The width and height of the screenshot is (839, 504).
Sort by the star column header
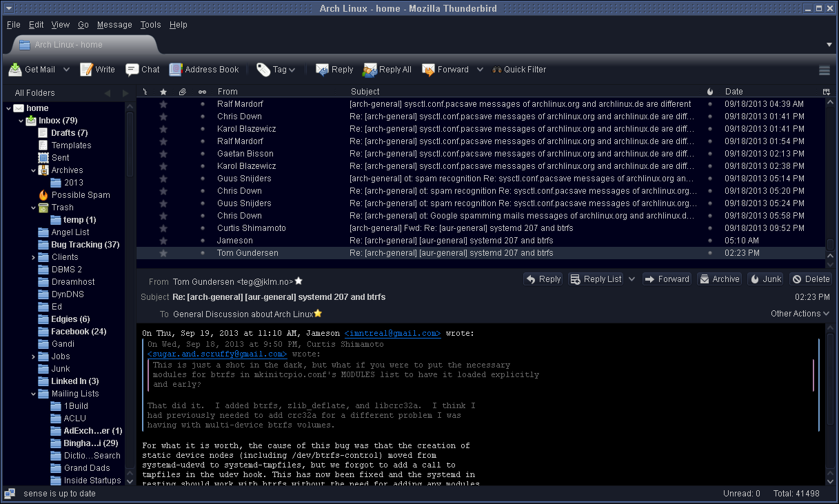tap(163, 92)
